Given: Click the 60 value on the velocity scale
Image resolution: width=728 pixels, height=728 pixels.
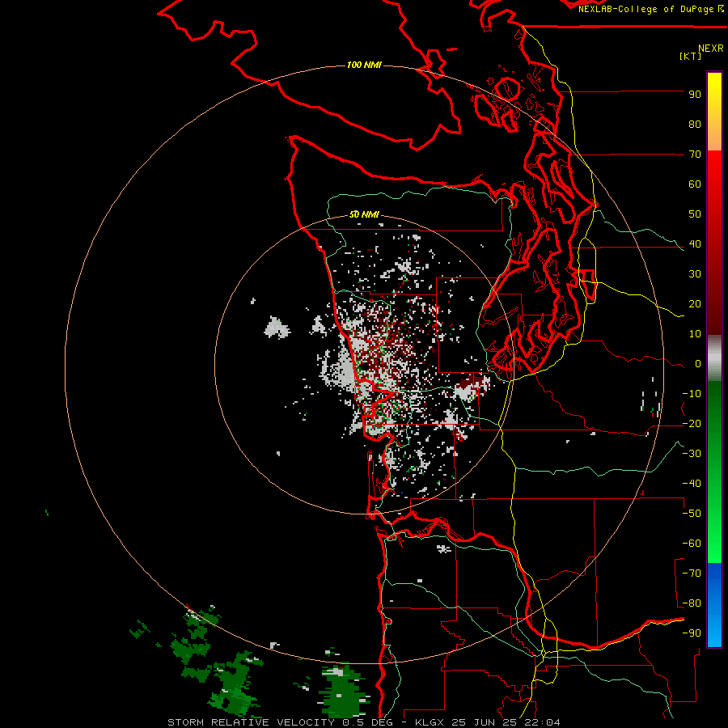Looking at the screenshot, I should coord(695,184).
